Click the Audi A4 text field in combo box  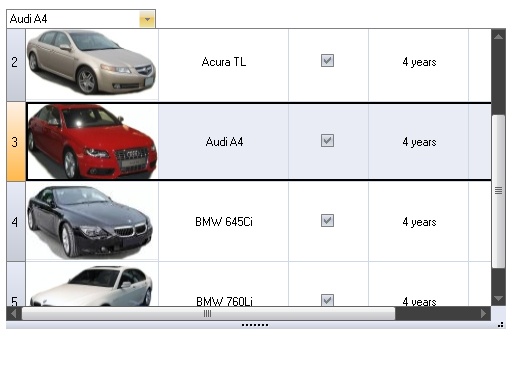(73, 19)
